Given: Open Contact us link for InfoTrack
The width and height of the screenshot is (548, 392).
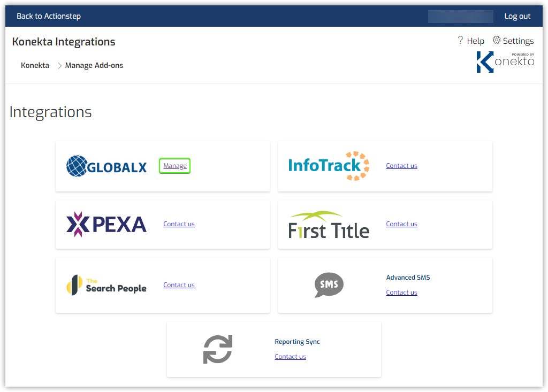Looking at the screenshot, I should tap(401, 166).
